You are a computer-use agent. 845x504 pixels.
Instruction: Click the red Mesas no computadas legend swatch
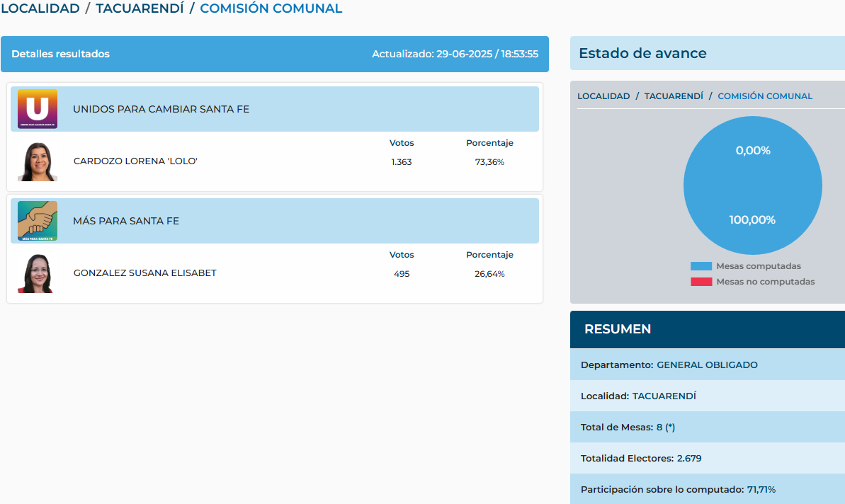point(701,282)
